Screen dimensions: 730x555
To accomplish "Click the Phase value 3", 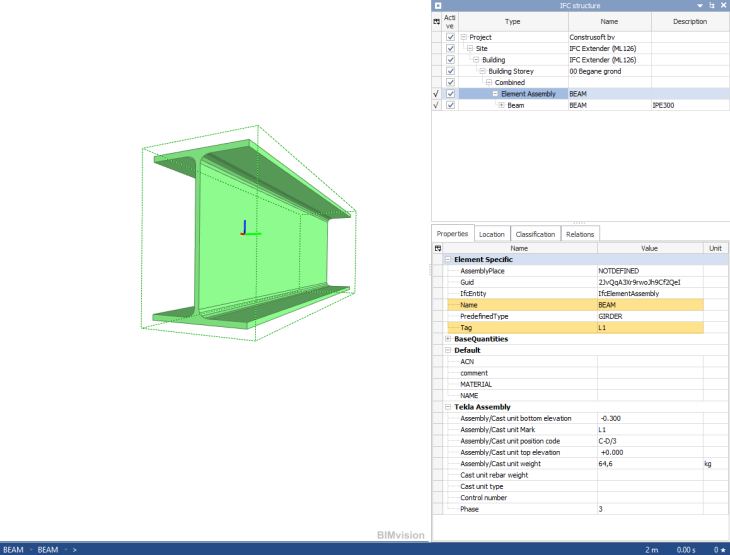I will (x=601, y=509).
